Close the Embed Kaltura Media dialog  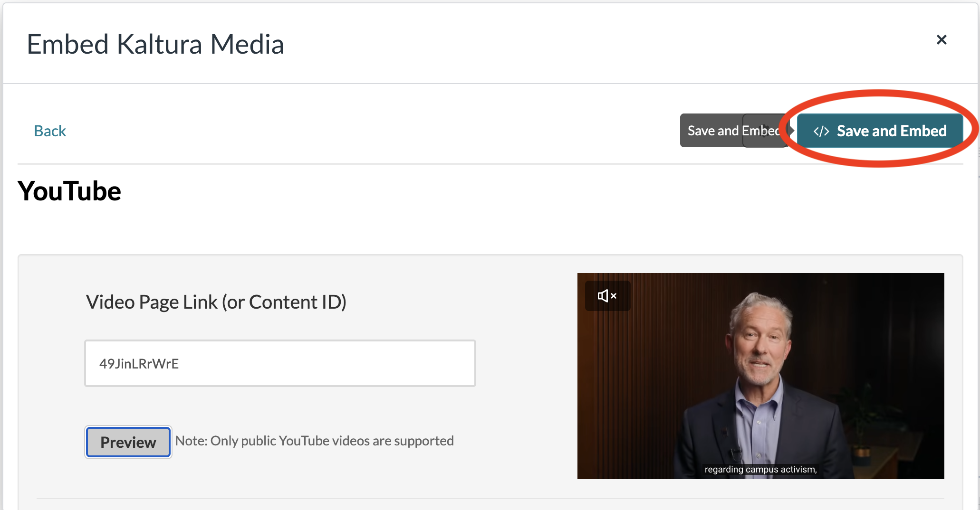tap(941, 40)
